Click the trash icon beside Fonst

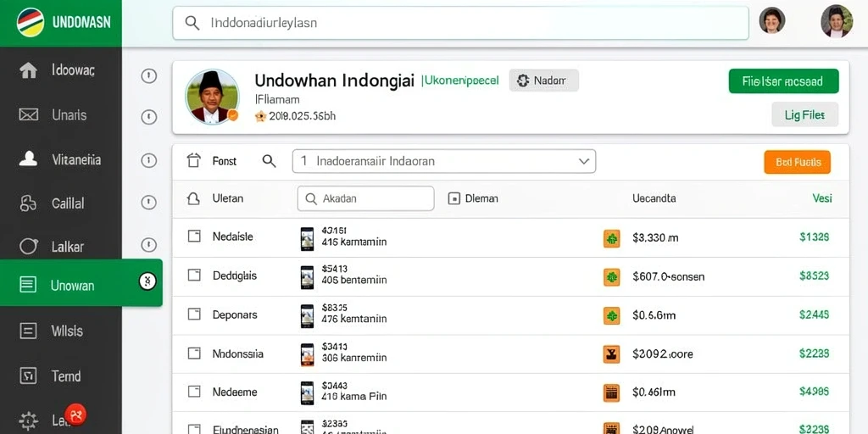click(193, 160)
